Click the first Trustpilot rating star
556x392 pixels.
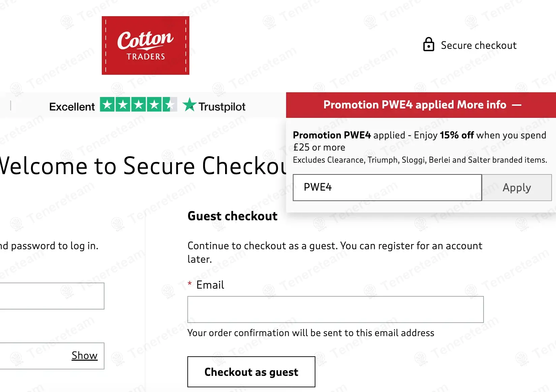[x=107, y=105]
